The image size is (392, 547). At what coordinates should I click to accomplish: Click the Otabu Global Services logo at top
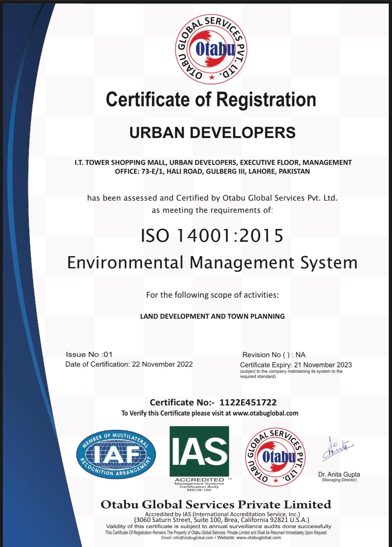click(211, 50)
